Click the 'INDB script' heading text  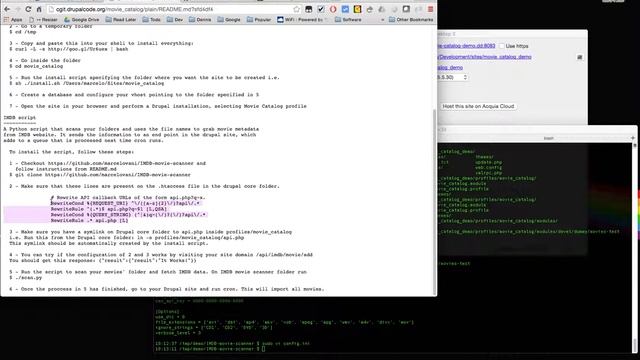[x=20, y=118]
